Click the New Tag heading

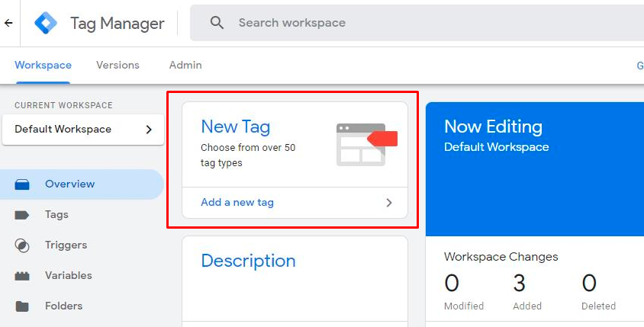tap(235, 127)
